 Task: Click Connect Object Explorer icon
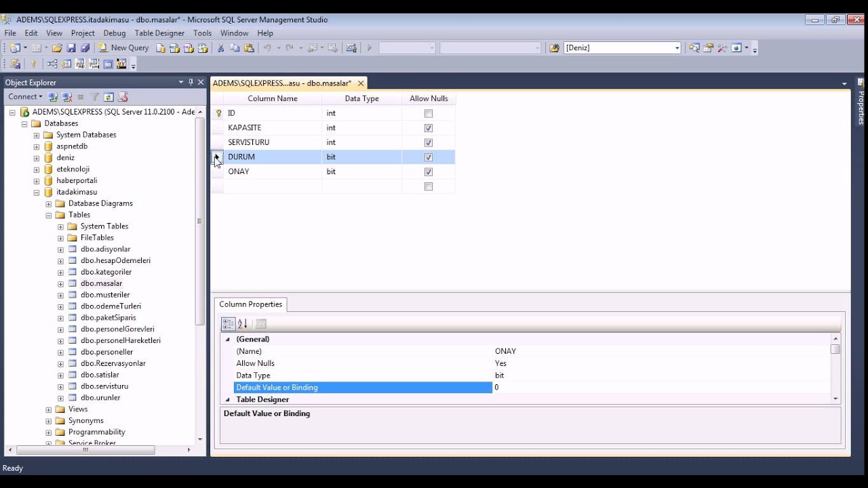[53, 97]
